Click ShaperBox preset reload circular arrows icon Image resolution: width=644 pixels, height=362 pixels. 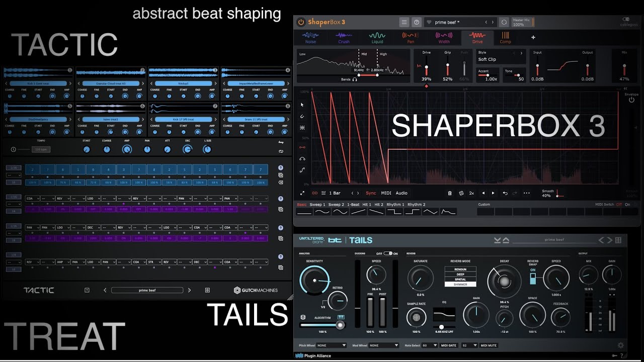point(504,22)
